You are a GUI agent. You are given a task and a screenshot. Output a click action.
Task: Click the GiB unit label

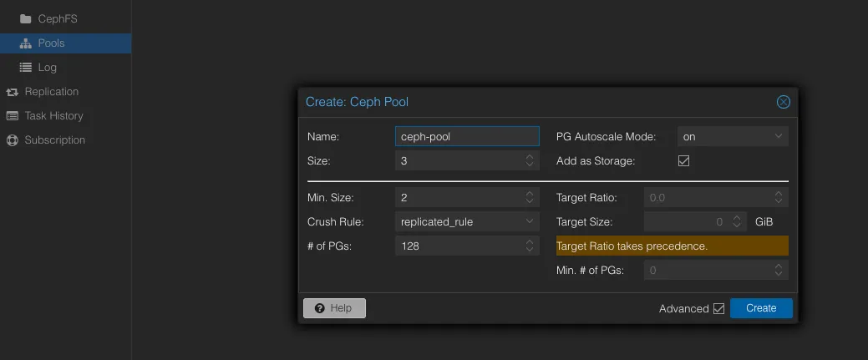(x=764, y=221)
